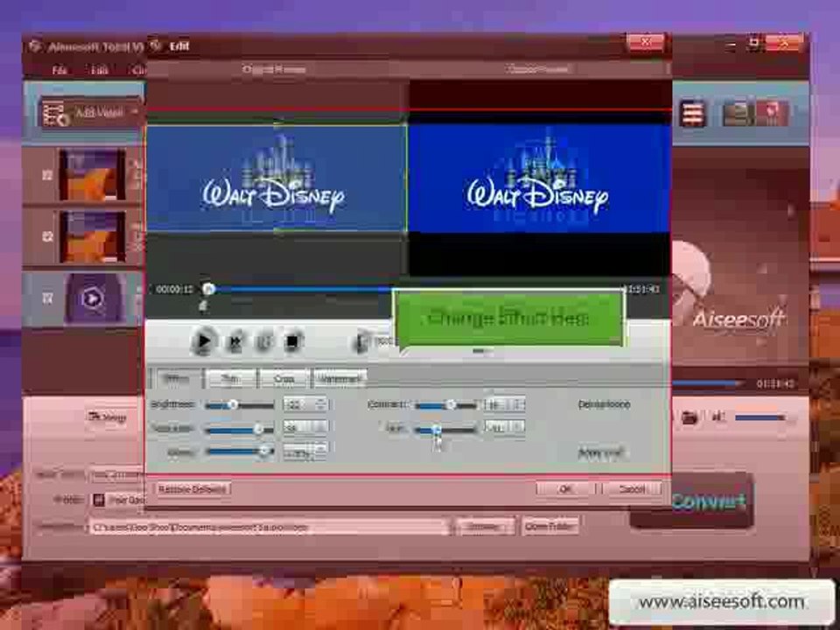The image size is (840, 630).
Task: Click the Open Folder button
Action: tap(550, 527)
